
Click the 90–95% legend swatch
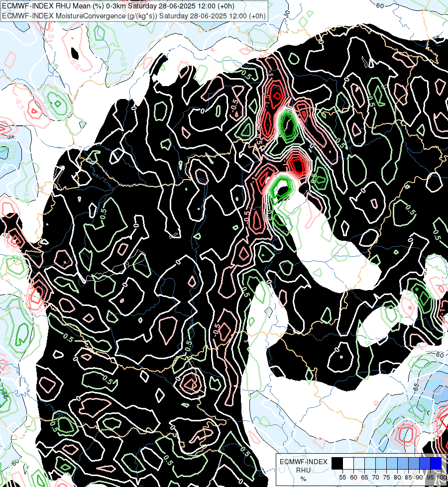point(425,464)
